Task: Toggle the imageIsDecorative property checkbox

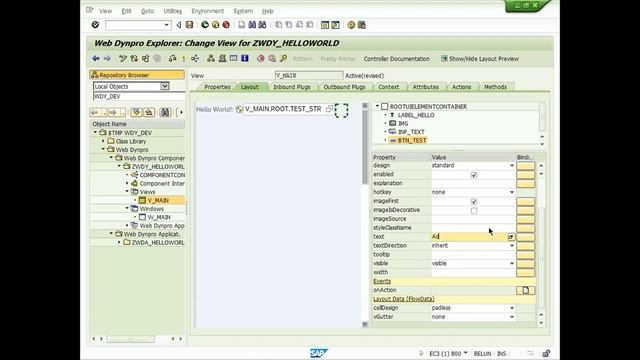Action: coord(474,211)
